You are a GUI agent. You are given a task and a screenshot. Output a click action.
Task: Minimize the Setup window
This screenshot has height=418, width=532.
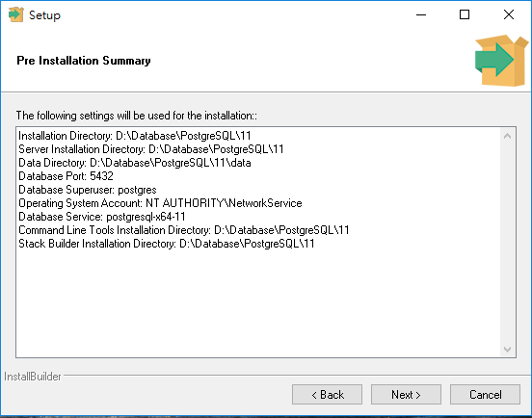(421, 14)
